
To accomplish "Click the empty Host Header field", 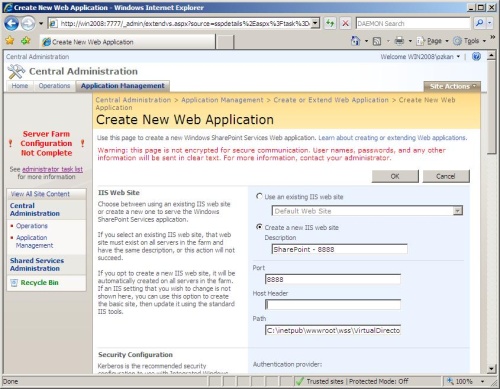I will pos(333,304).
